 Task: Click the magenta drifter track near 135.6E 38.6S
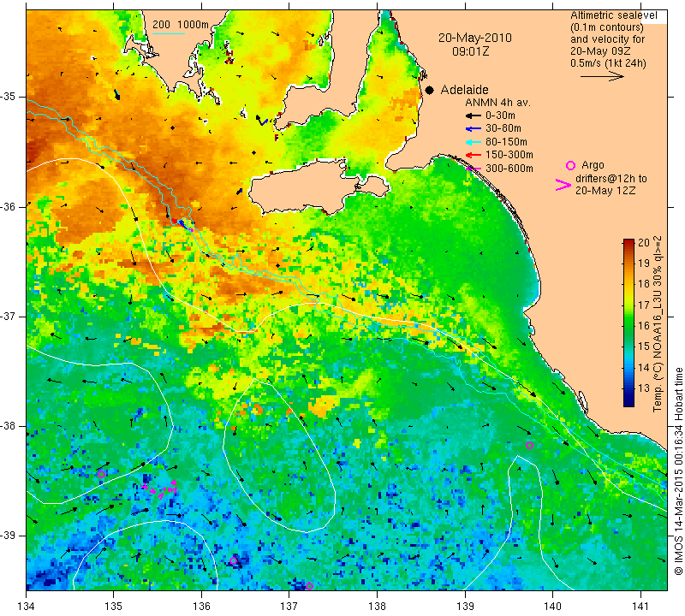tap(161, 489)
